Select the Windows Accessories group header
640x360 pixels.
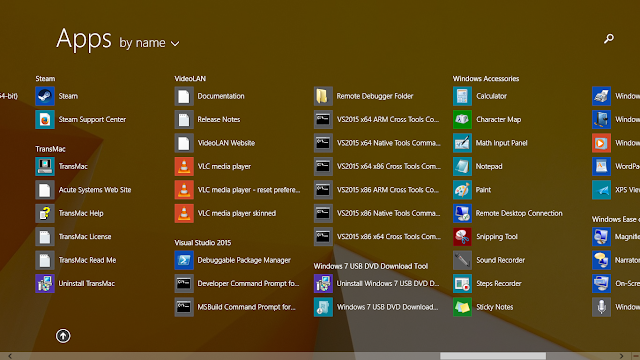(486, 79)
